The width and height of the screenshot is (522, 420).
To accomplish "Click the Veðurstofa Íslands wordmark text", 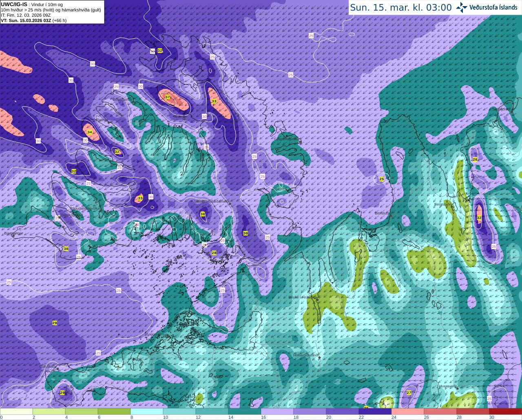I will (x=493, y=7).
